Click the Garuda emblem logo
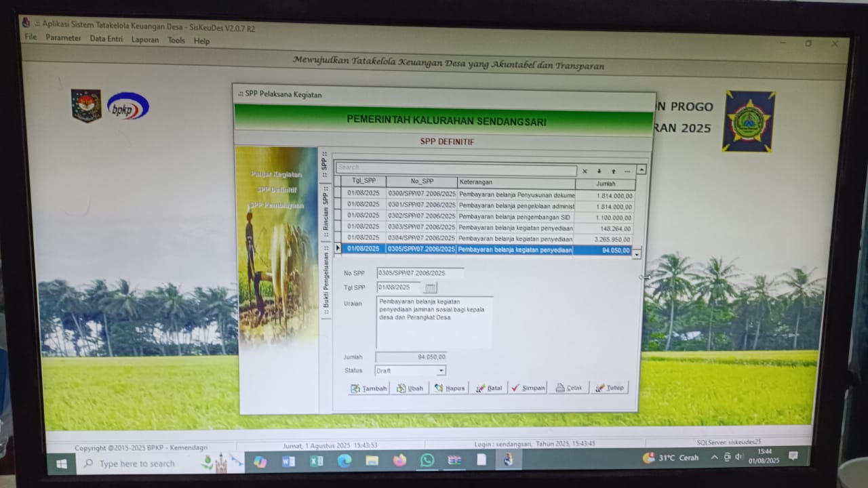 point(86,106)
